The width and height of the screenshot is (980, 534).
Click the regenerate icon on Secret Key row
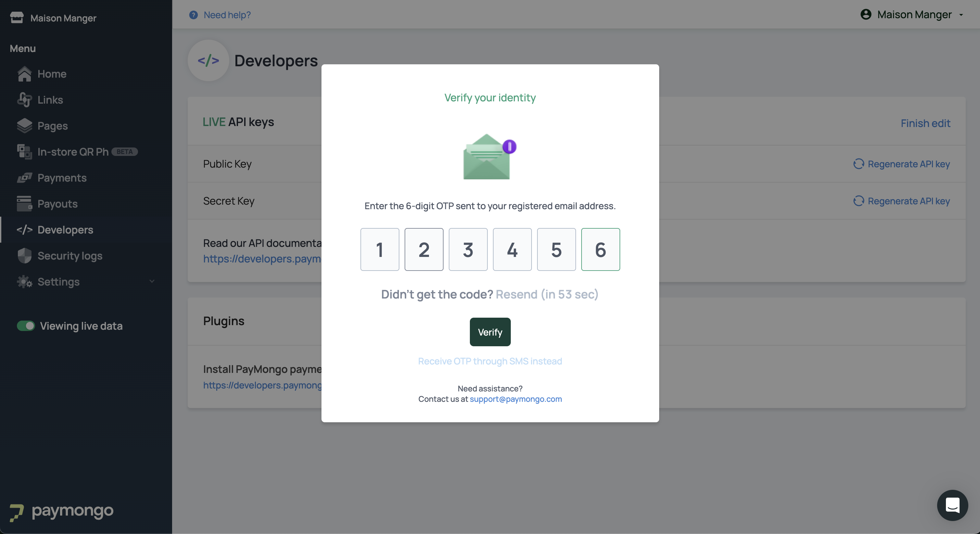859,201
